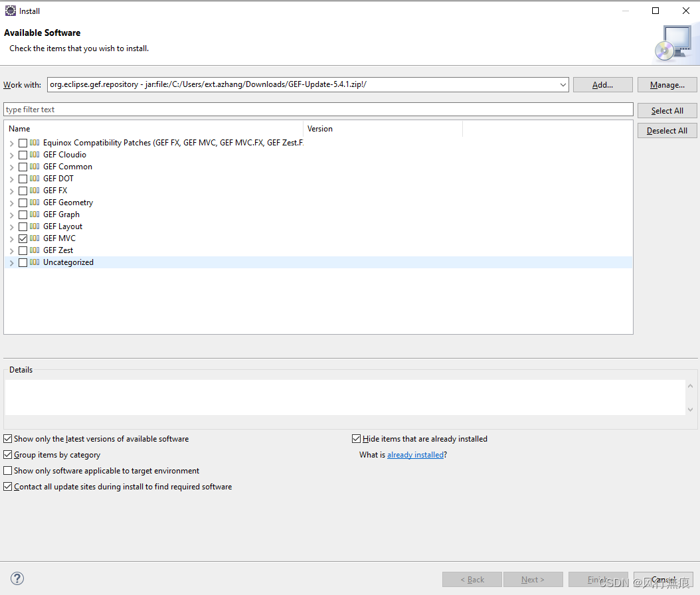The image size is (700, 595).
Task: Open the Work with repository dropdown
Action: [563, 85]
